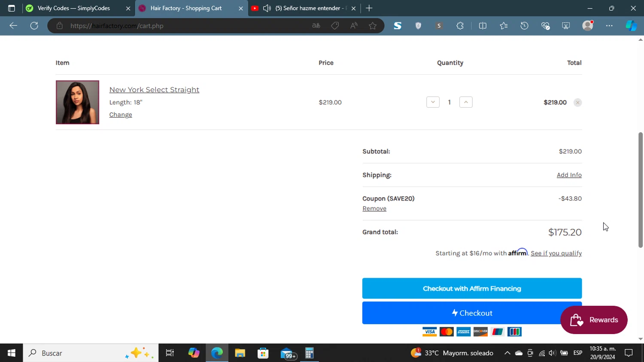
Task: Click the taskbar Buscar search box
Action: pyautogui.click(x=91, y=353)
